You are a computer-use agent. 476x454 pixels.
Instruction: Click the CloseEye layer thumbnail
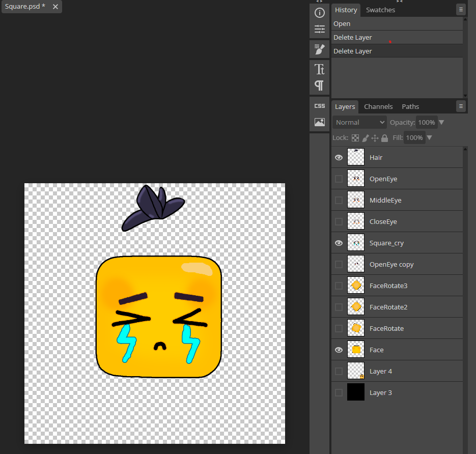[356, 221]
